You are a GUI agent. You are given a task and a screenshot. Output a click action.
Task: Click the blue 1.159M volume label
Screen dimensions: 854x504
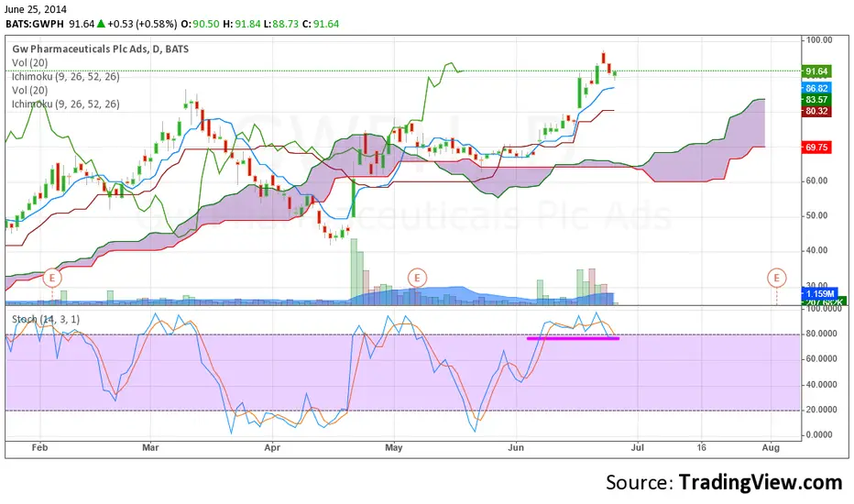pyautogui.click(x=819, y=293)
